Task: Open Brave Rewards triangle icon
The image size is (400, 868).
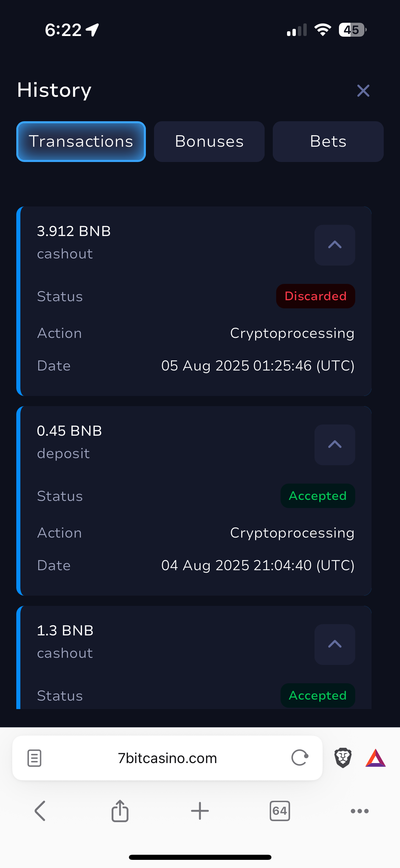Action: pyautogui.click(x=375, y=758)
